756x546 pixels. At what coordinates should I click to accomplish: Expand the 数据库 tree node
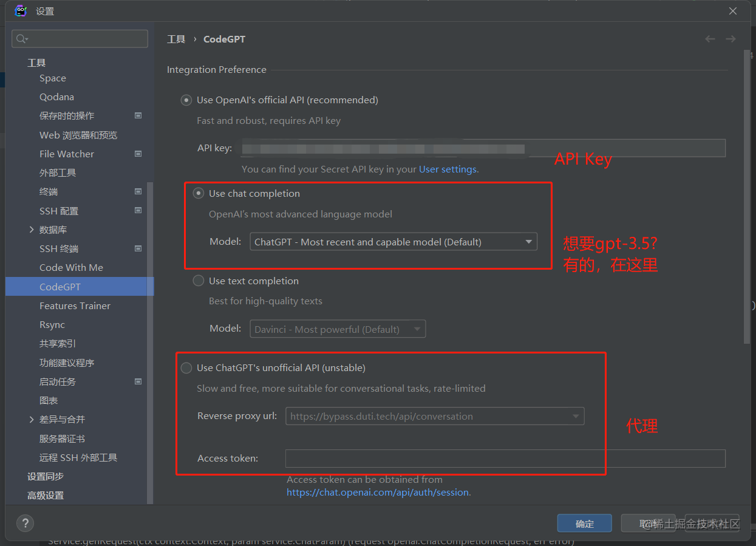[32, 230]
